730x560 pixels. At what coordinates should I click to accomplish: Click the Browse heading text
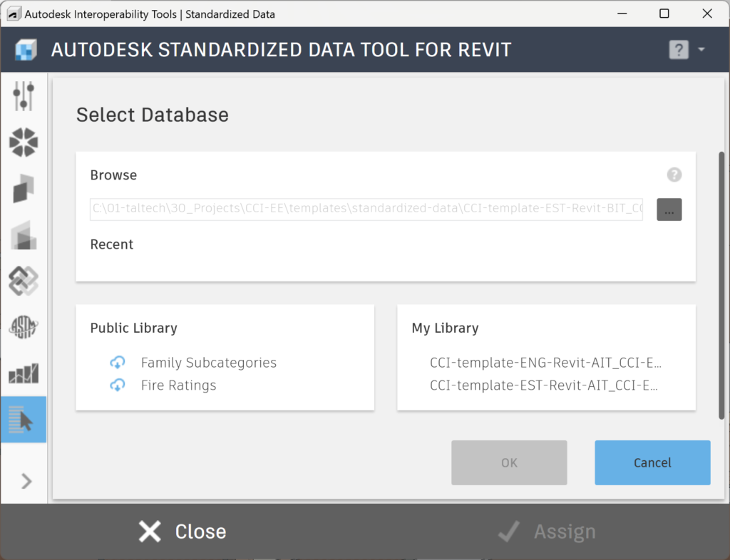[113, 175]
